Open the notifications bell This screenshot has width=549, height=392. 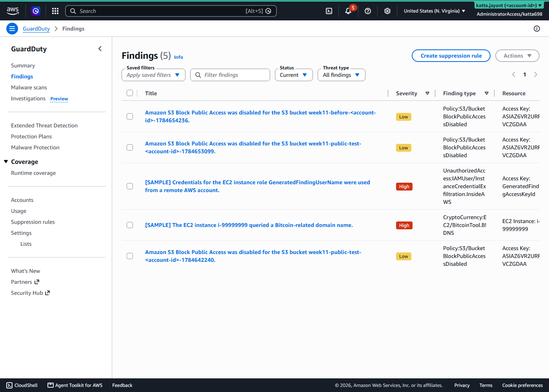[348, 11]
